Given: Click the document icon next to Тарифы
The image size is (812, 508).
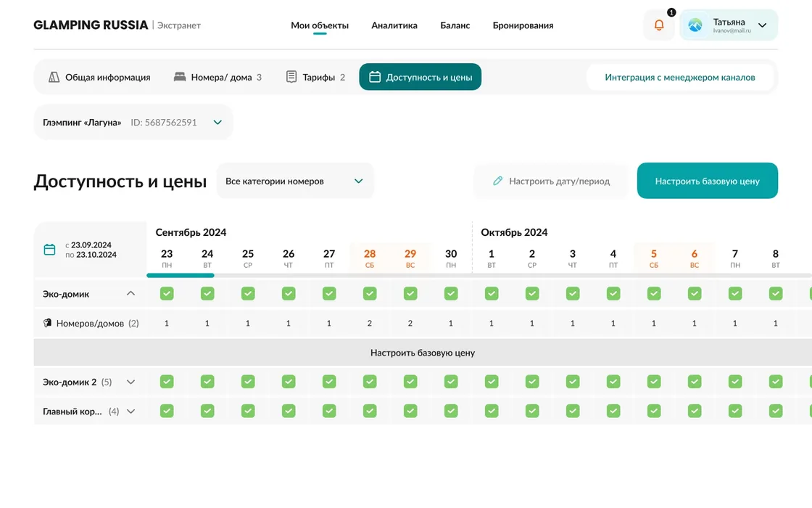Looking at the screenshot, I should tap(291, 77).
